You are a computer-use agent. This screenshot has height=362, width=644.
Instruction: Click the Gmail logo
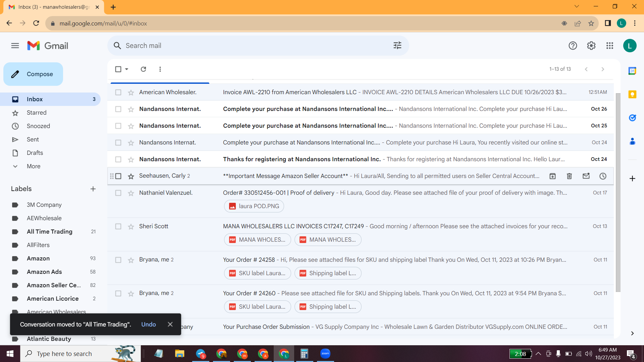click(48, 46)
